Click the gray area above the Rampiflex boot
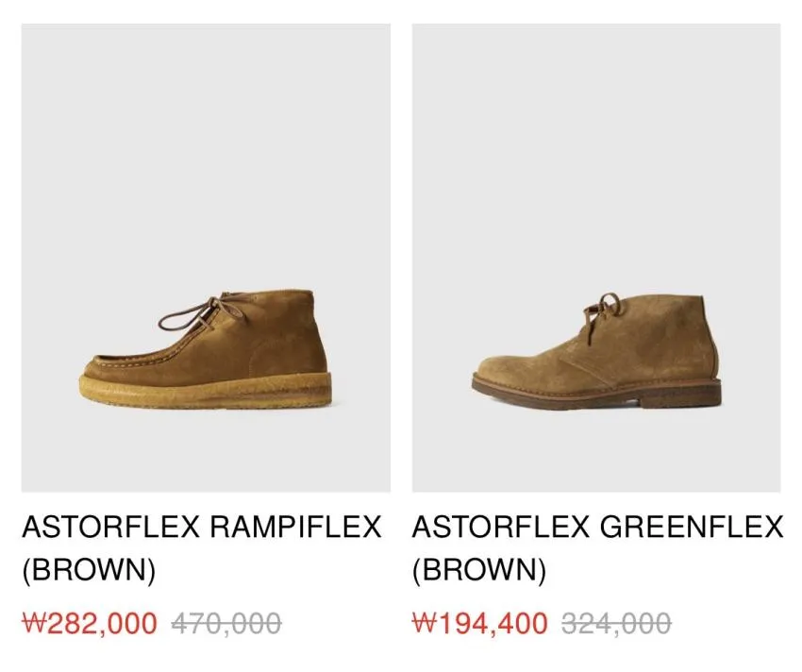The image size is (802, 672). (x=206, y=154)
